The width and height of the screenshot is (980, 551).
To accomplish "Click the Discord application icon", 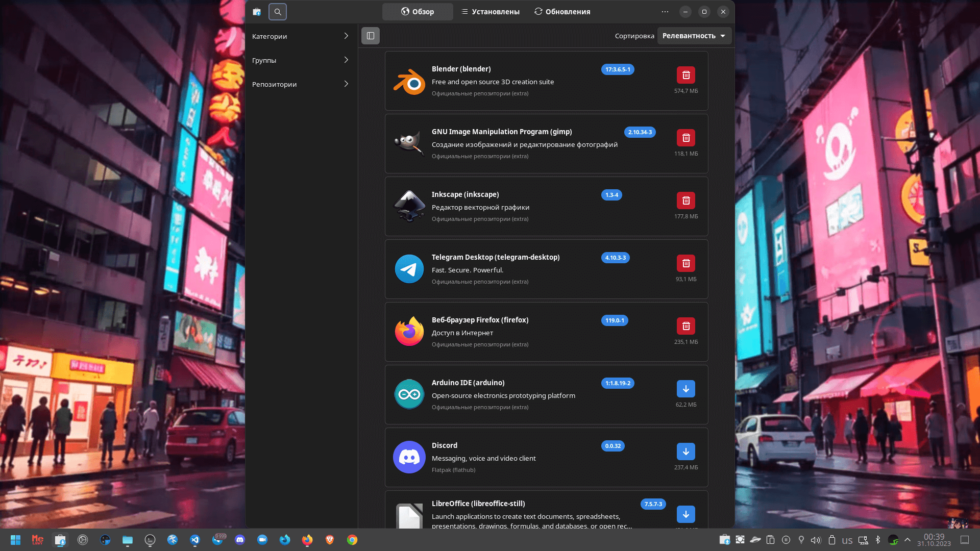I will (409, 457).
